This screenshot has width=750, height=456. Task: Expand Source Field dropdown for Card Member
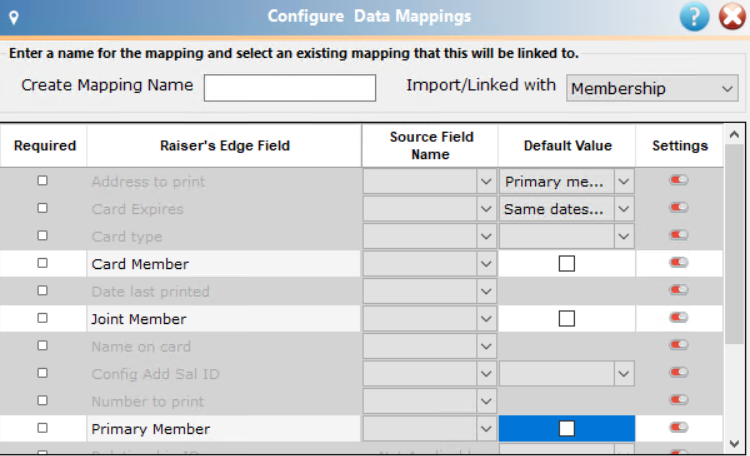click(x=486, y=264)
